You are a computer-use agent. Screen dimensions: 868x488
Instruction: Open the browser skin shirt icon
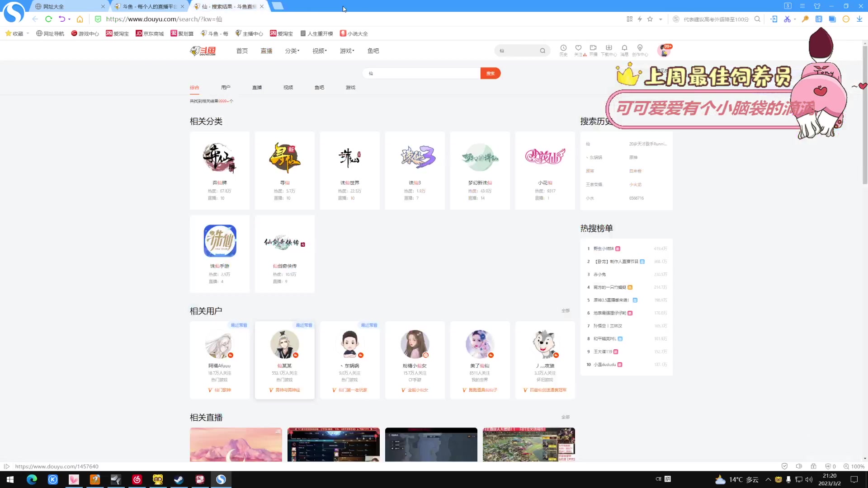817,6
